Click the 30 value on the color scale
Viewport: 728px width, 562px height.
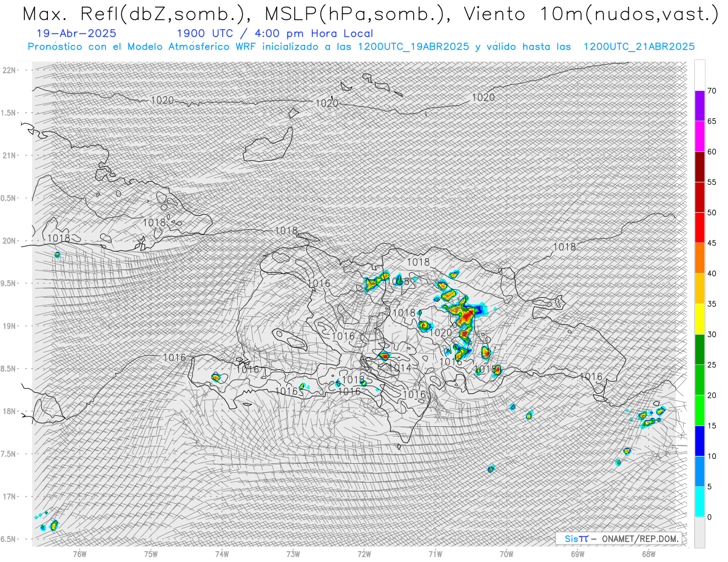[712, 335]
